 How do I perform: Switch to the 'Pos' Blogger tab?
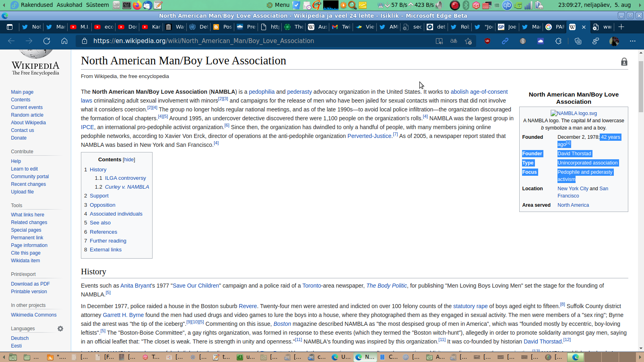click(x=223, y=27)
